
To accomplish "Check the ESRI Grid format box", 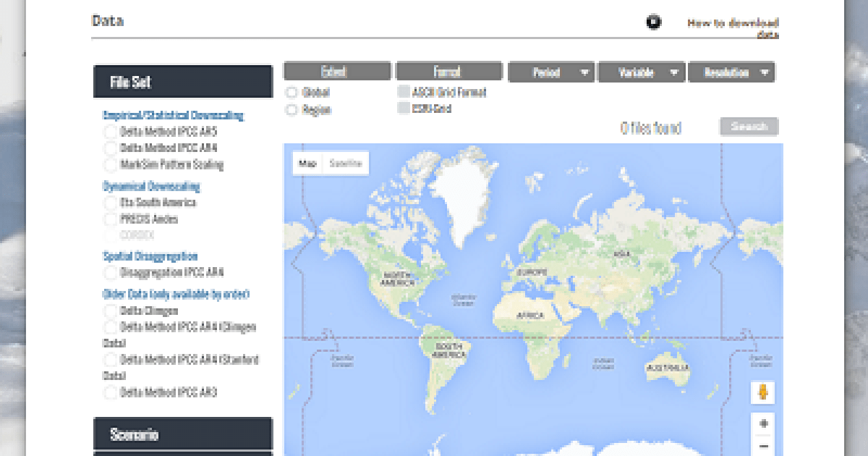I will click(404, 108).
